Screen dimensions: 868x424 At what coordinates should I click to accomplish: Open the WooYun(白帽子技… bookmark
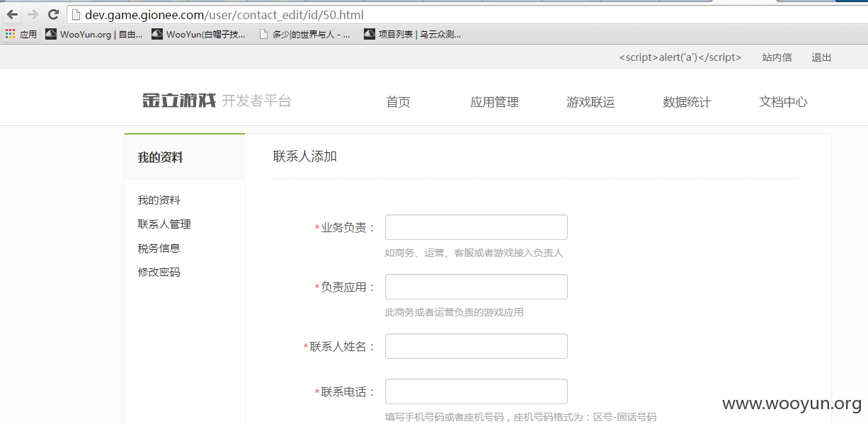[x=199, y=34]
